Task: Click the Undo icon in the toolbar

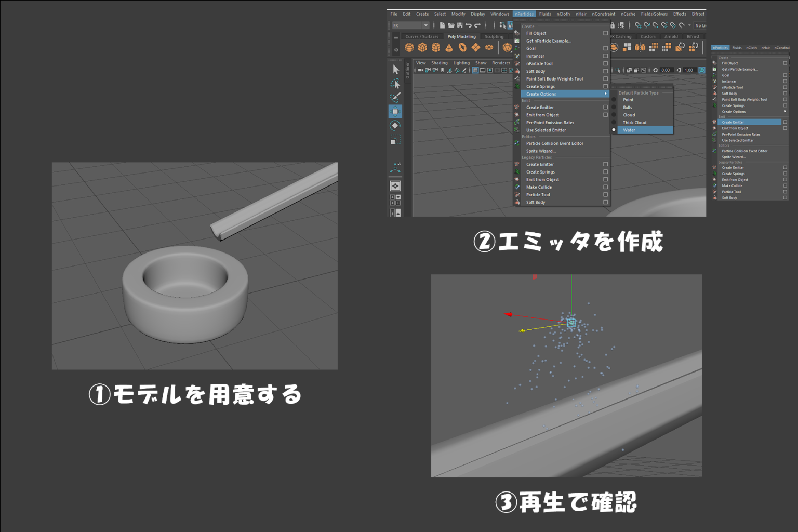Action: click(468, 24)
